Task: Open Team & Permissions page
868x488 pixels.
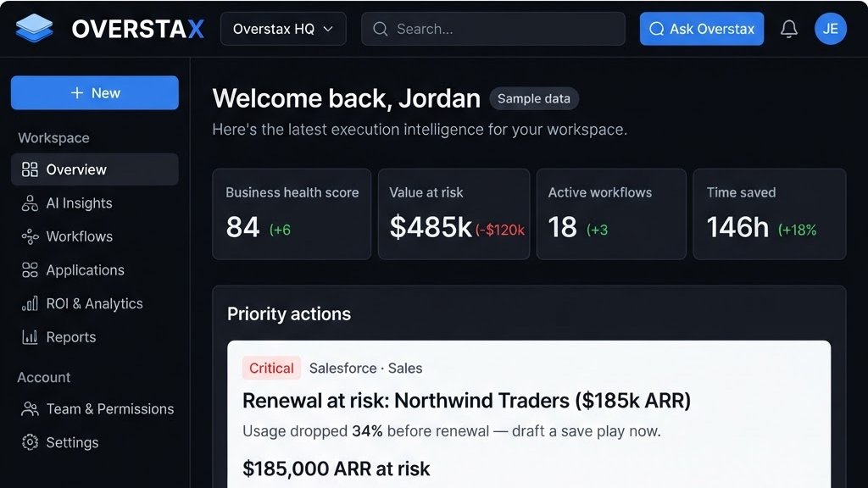Action: pyautogui.click(x=95, y=409)
